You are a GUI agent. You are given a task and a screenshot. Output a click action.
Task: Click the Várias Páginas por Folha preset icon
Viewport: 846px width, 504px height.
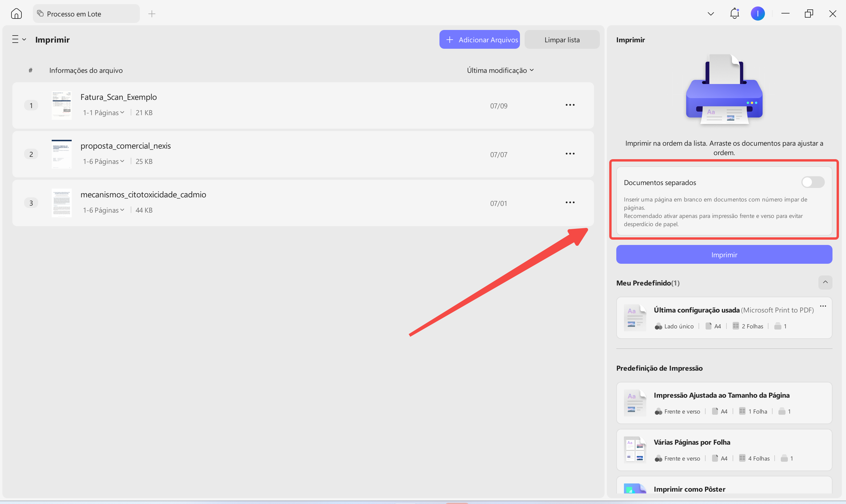[x=635, y=450]
